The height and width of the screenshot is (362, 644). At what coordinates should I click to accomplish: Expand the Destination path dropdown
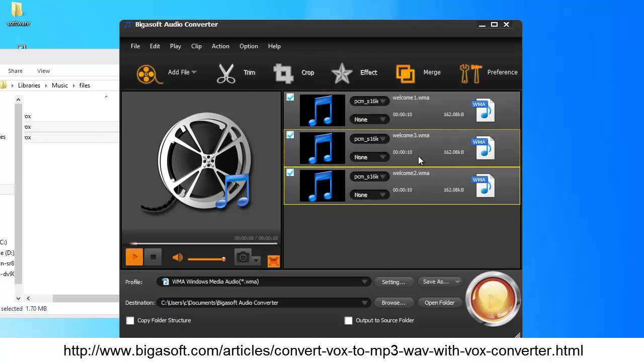[x=365, y=303]
